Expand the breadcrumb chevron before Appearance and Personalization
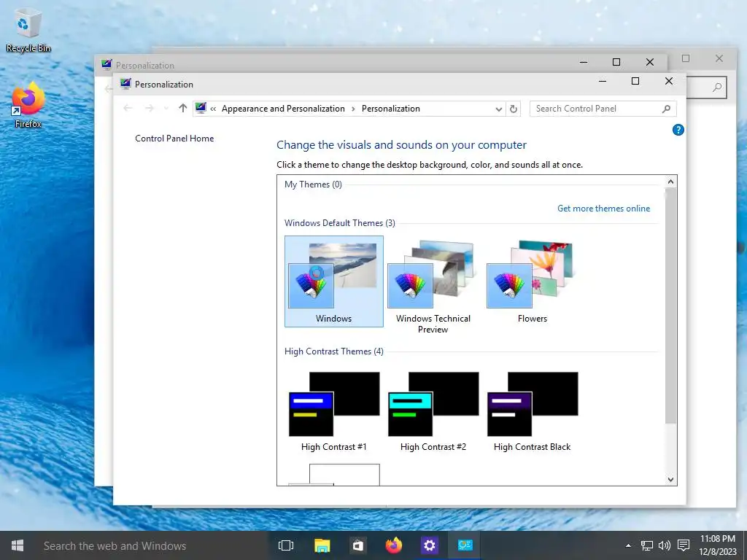This screenshot has width=747, height=560. pos(213,109)
